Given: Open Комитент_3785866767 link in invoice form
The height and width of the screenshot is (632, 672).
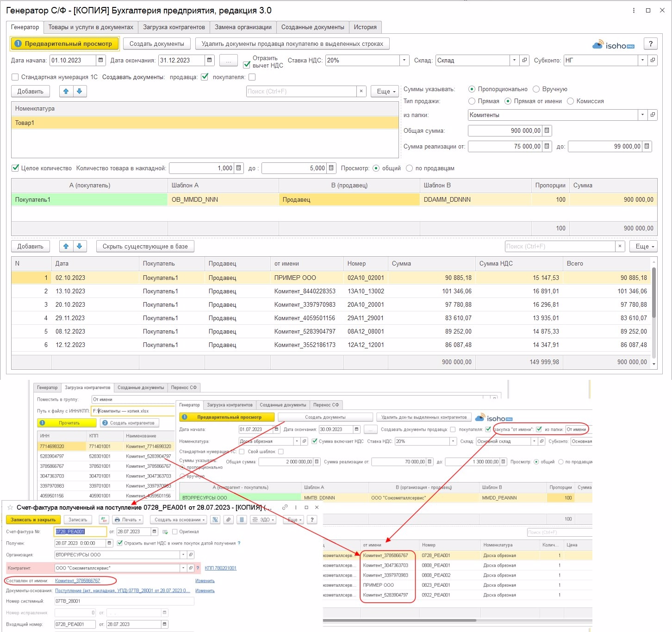Looking at the screenshot, I should (x=77, y=580).
